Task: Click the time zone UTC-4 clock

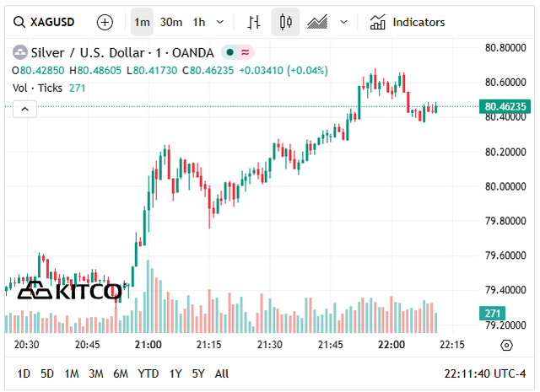Action: (483, 373)
